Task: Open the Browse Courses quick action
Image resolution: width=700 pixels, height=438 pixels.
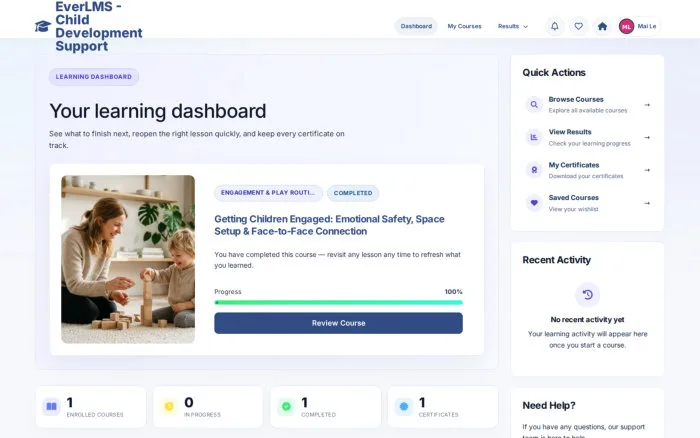Action: (588, 104)
